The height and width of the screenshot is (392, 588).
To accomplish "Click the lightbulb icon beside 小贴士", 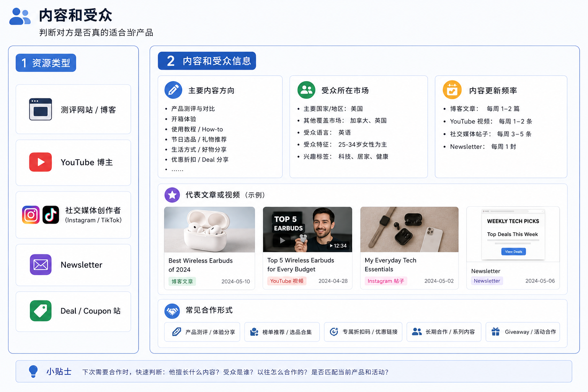I will coord(33,371).
